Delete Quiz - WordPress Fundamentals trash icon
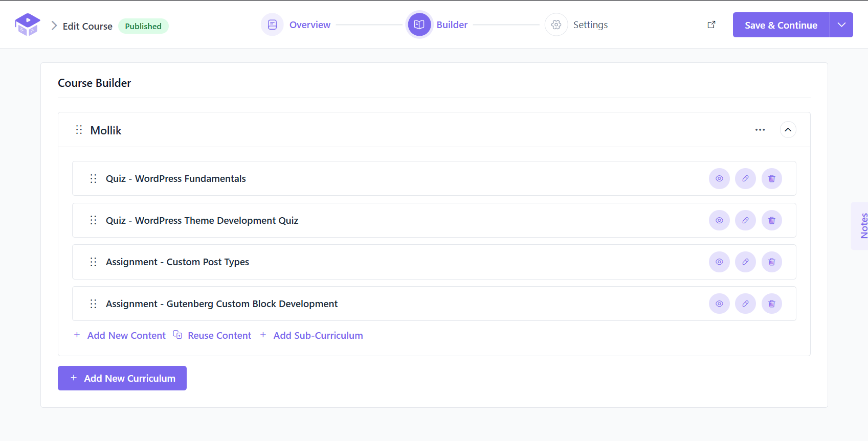Screen dimensions: 868x441 [772, 178]
